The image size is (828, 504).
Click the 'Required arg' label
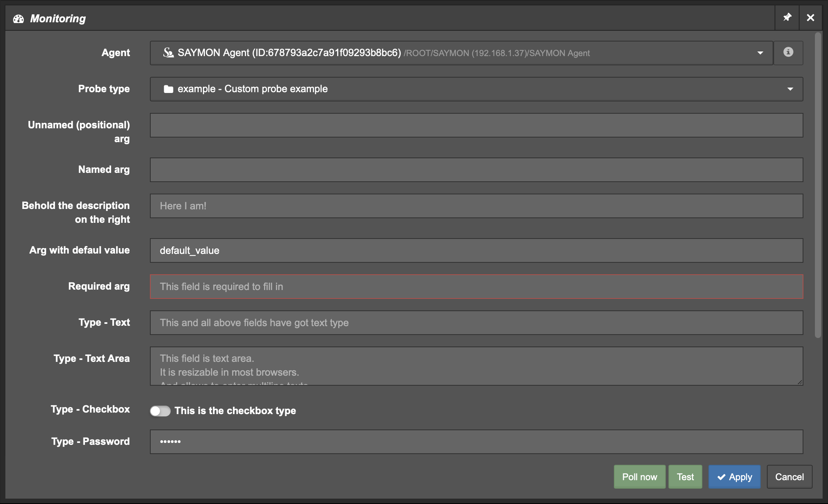pyautogui.click(x=99, y=287)
